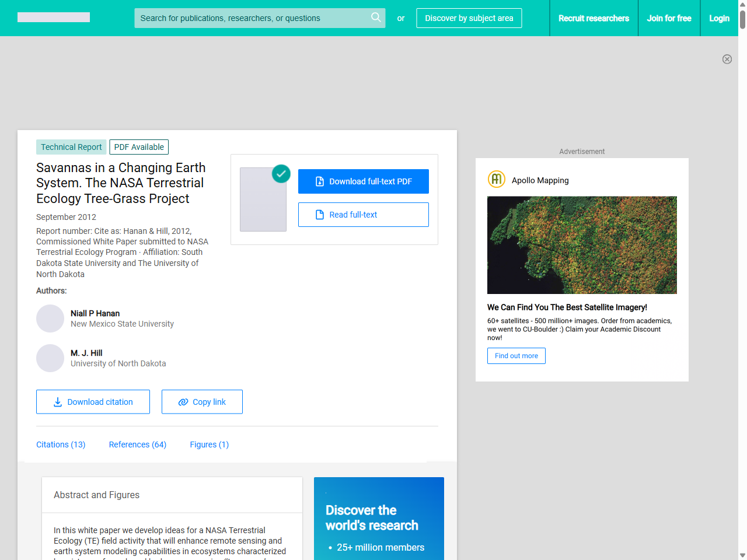Image resolution: width=747 pixels, height=560 pixels.
Task: Go to Recruit researchers
Action: click(594, 18)
